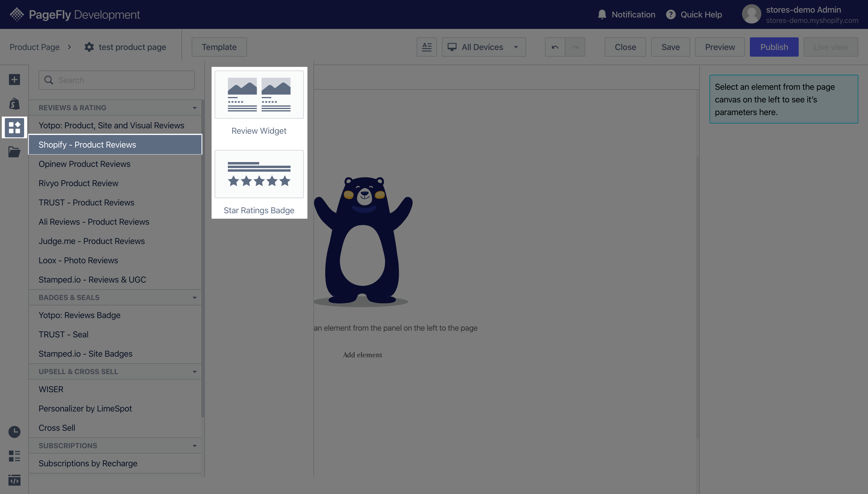Redo the last action

coord(575,47)
